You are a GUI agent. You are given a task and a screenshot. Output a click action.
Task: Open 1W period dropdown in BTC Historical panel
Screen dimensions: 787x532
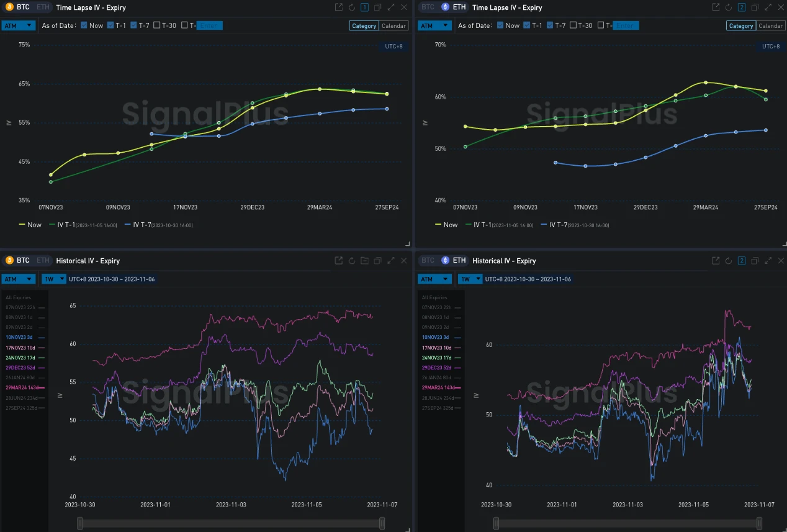(53, 279)
